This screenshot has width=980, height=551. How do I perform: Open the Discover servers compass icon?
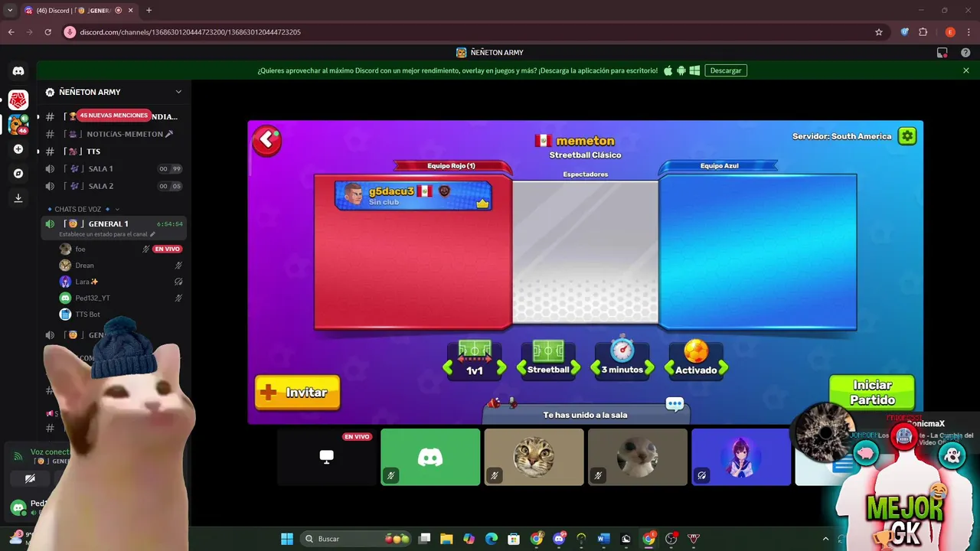coord(18,174)
